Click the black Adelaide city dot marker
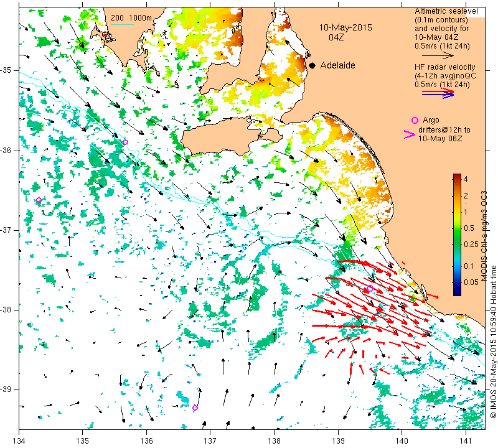498x448 pixels. click(312, 65)
